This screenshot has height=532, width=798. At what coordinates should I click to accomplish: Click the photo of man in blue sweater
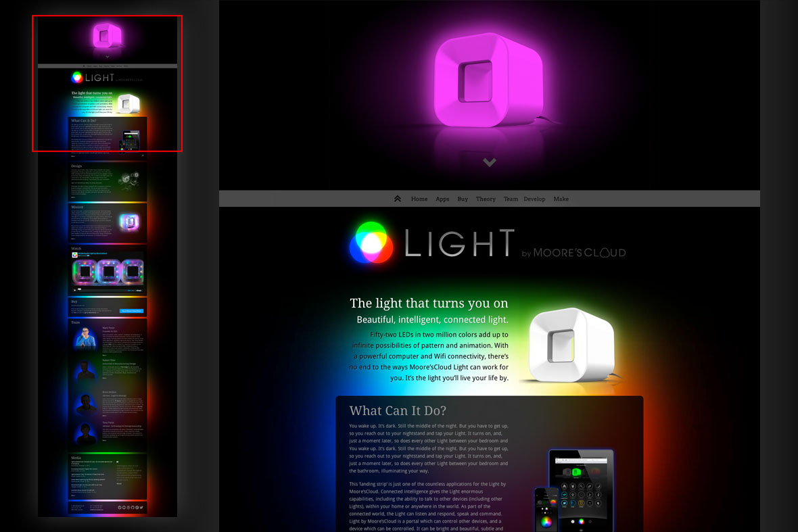85,338
